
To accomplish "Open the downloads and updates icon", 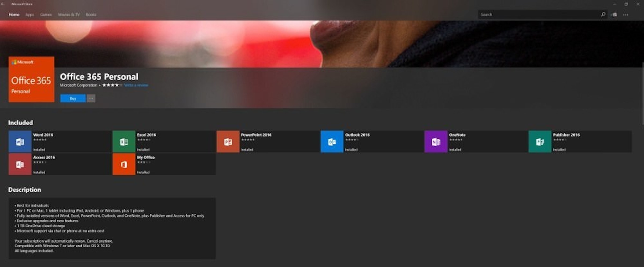I will [614, 14].
